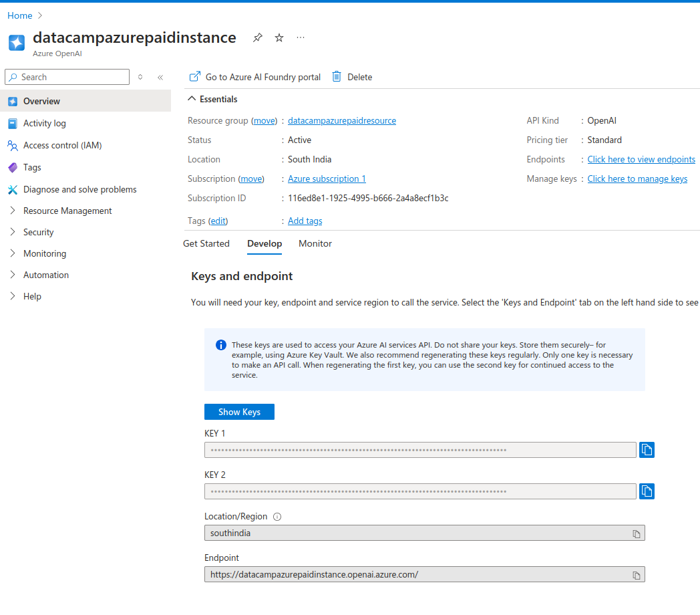The image size is (700, 615).
Task: Navigate to Home breadcrumb link
Action: click(x=19, y=15)
